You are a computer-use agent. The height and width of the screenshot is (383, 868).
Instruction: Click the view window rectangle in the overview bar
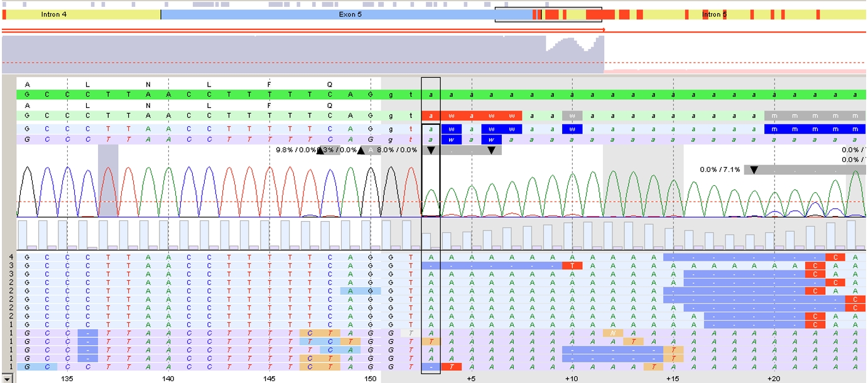coord(548,15)
